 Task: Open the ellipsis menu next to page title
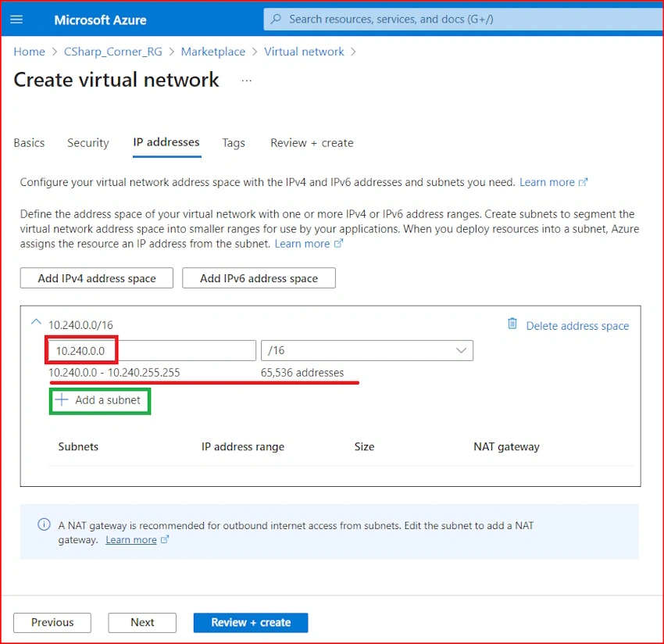tap(246, 80)
